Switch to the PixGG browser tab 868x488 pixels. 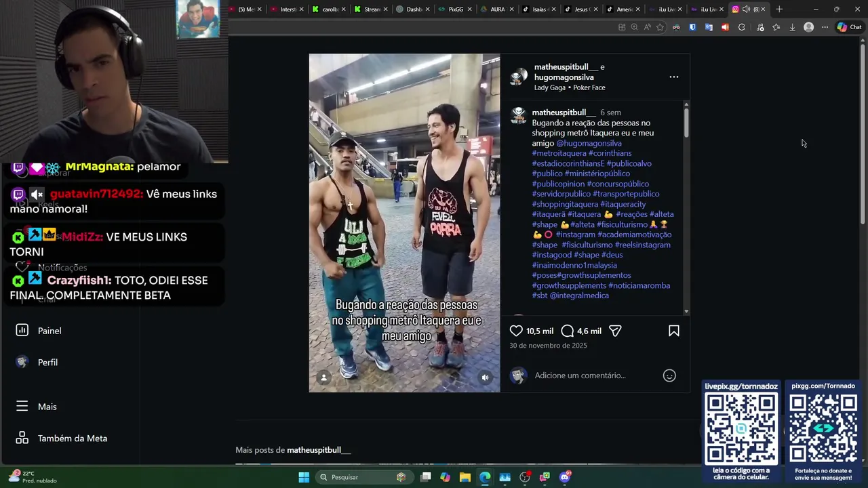(456, 9)
